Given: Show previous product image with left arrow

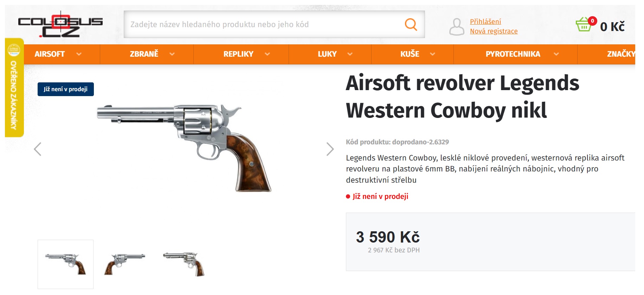Looking at the screenshot, I should click(x=38, y=149).
